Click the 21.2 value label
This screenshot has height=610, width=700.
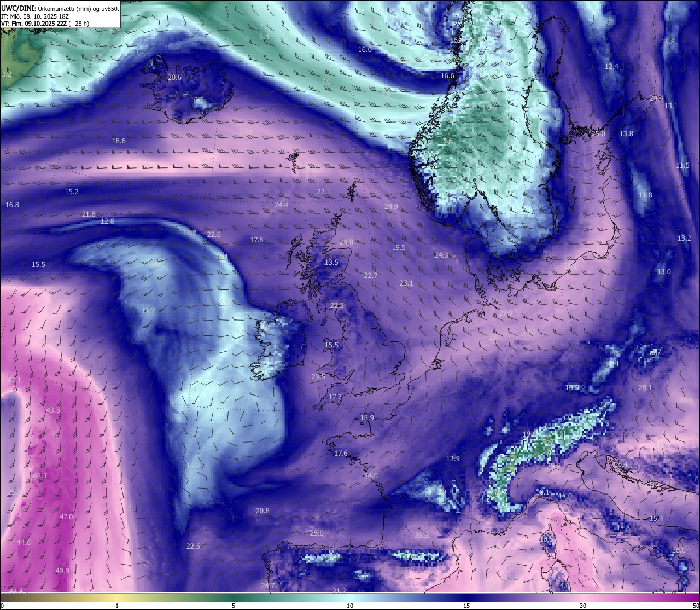[x=339, y=591]
